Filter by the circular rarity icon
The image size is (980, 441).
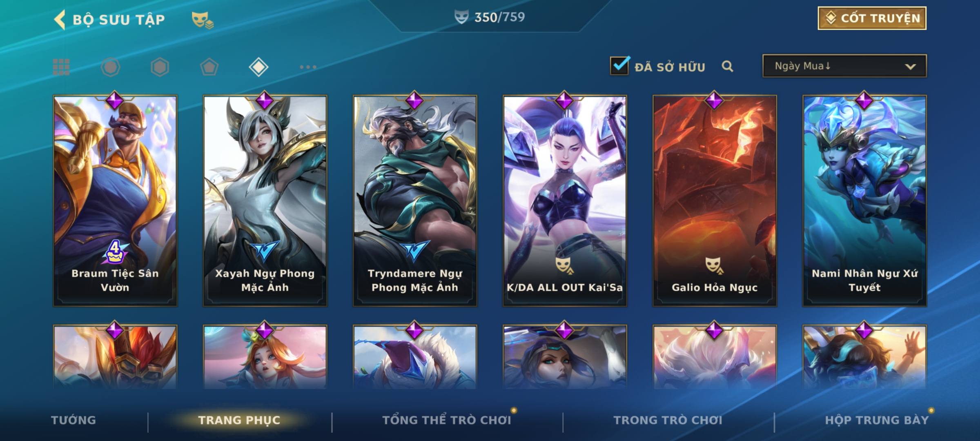(111, 67)
